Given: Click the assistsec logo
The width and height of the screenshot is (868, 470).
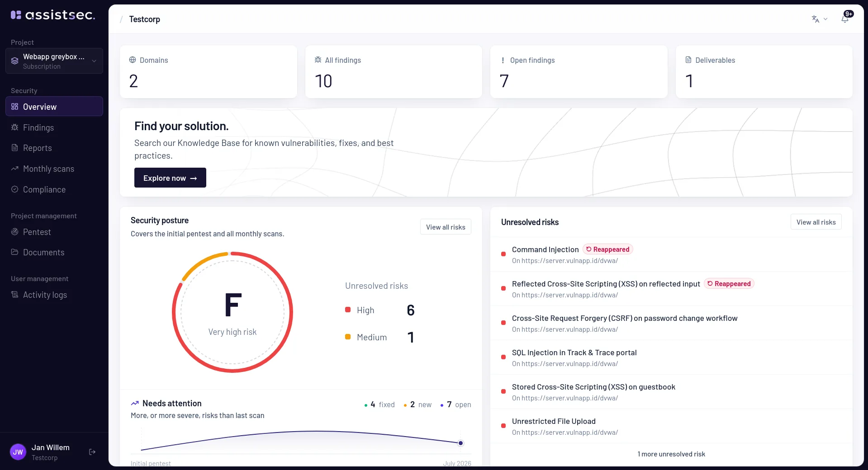Looking at the screenshot, I should pos(53,15).
